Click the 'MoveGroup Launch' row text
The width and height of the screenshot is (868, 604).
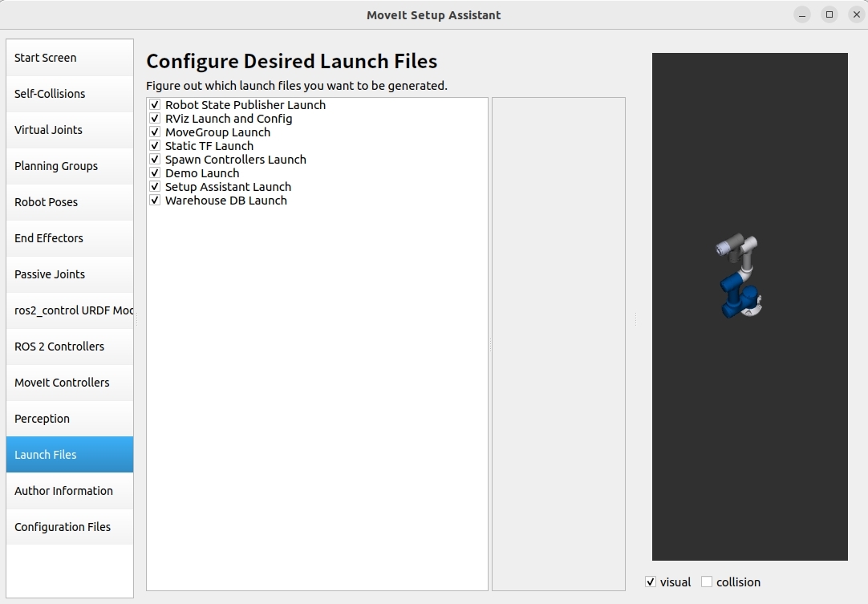[x=217, y=132]
